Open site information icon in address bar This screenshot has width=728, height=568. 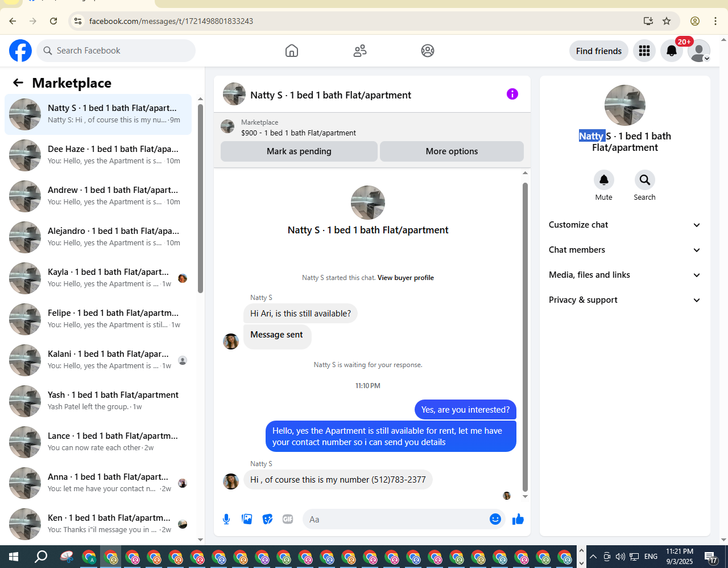[x=78, y=21]
